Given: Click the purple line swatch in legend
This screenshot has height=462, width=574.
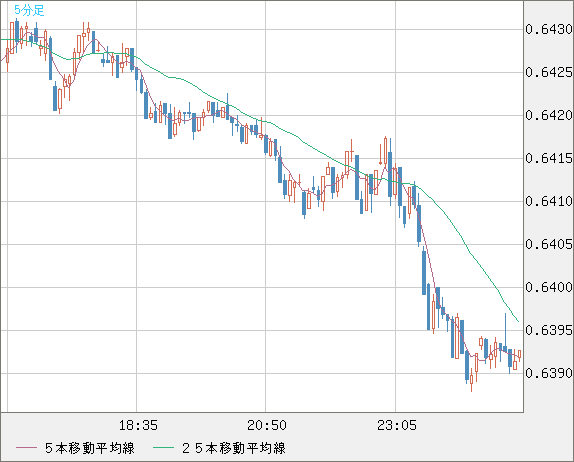Looking at the screenshot, I should point(26,448).
